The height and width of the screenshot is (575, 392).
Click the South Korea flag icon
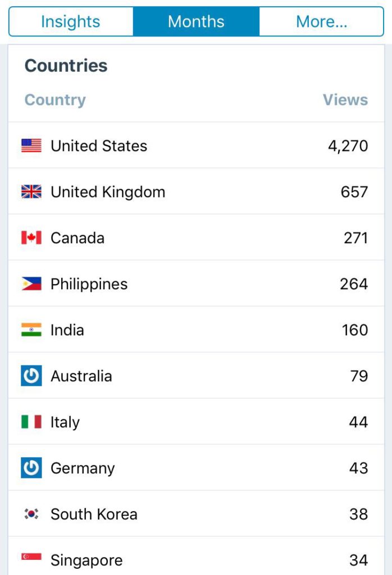click(31, 514)
